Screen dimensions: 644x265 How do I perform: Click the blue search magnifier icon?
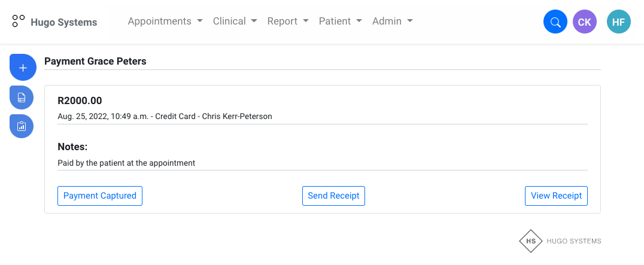555,23
